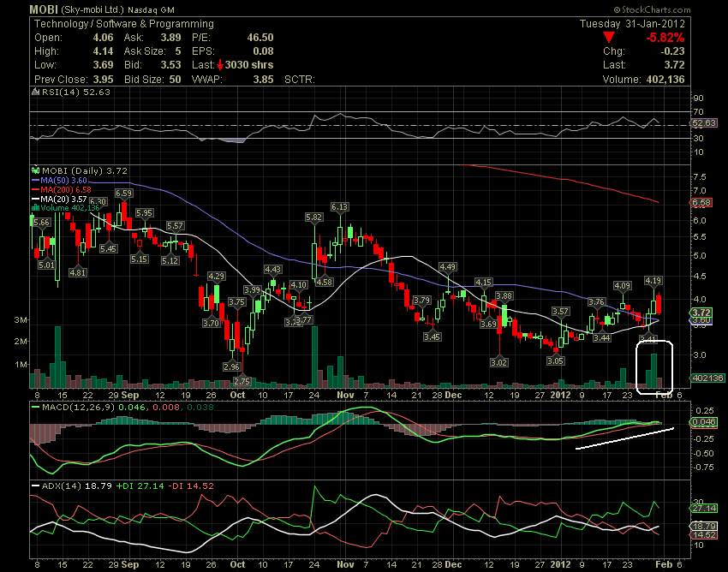Image resolution: width=728 pixels, height=572 pixels.
Task: Click the -5.82% change percentage
Action: (x=665, y=38)
